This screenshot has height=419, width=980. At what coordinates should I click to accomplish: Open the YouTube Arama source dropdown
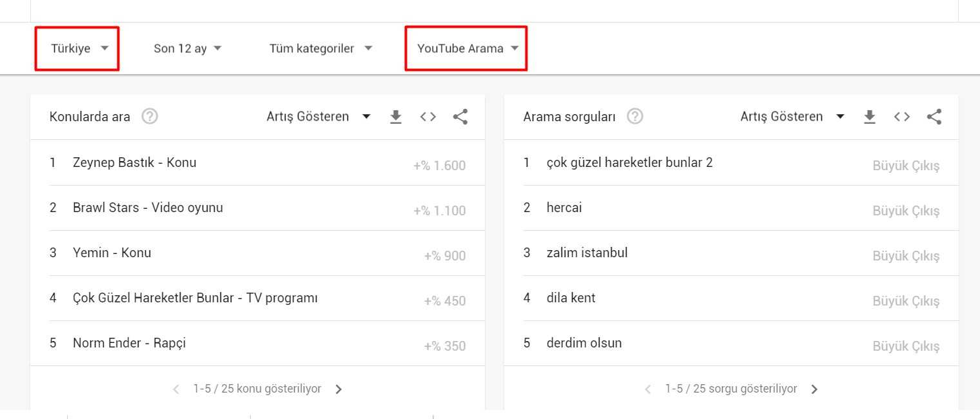(465, 48)
